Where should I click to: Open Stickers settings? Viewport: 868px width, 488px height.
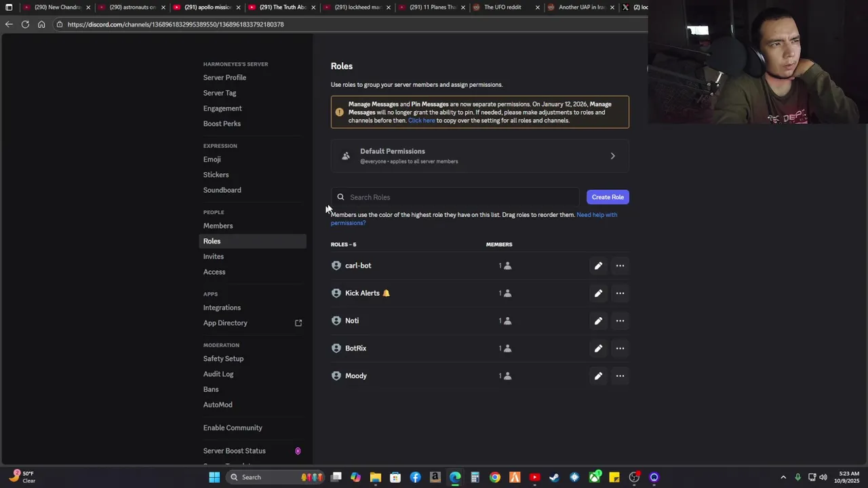(216, 175)
